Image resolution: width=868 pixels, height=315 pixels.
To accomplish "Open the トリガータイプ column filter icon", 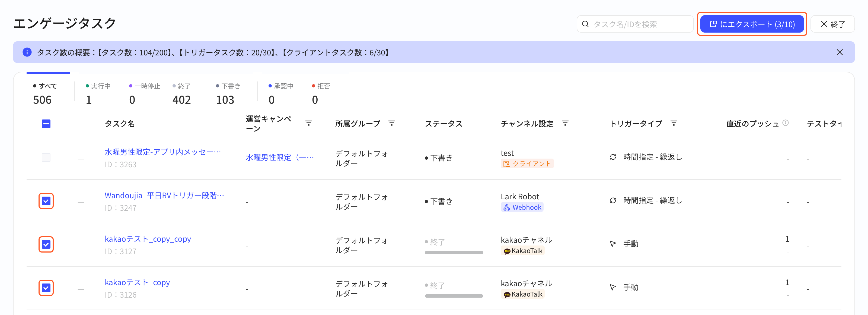I will tap(674, 124).
